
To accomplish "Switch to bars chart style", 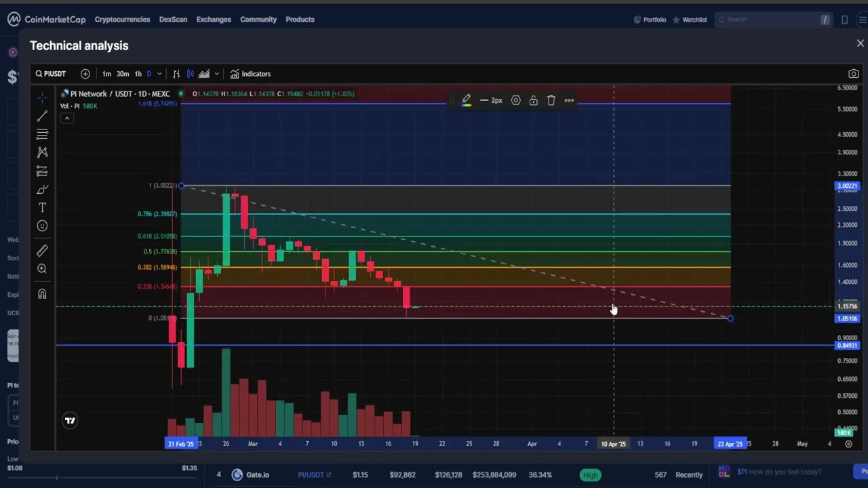I will [176, 74].
